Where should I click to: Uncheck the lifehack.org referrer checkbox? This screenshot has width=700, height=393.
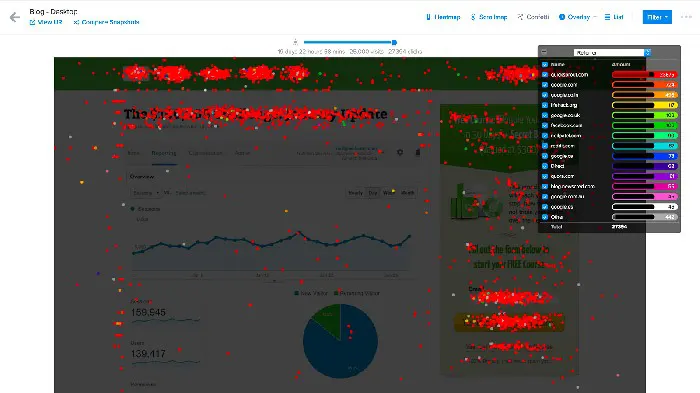pos(545,105)
